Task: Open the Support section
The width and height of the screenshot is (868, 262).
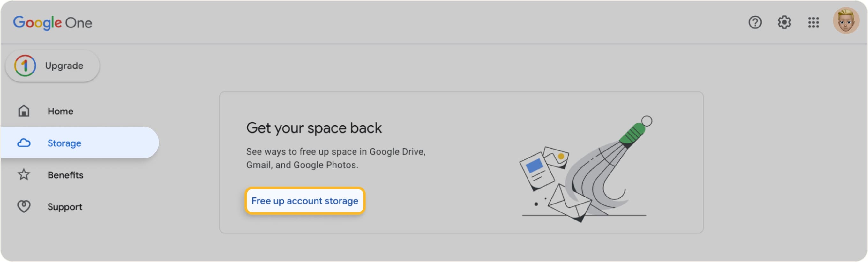Action: (x=65, y=206)
